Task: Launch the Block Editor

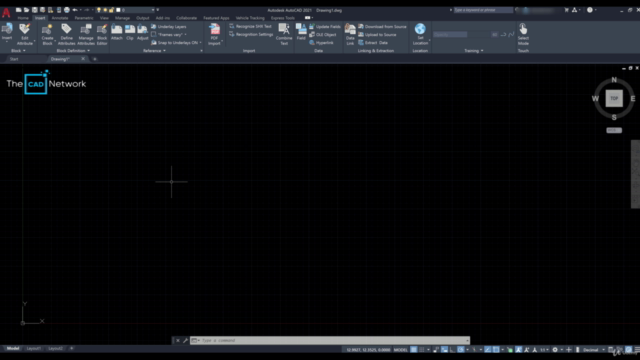Action: [x=102, y=34]
